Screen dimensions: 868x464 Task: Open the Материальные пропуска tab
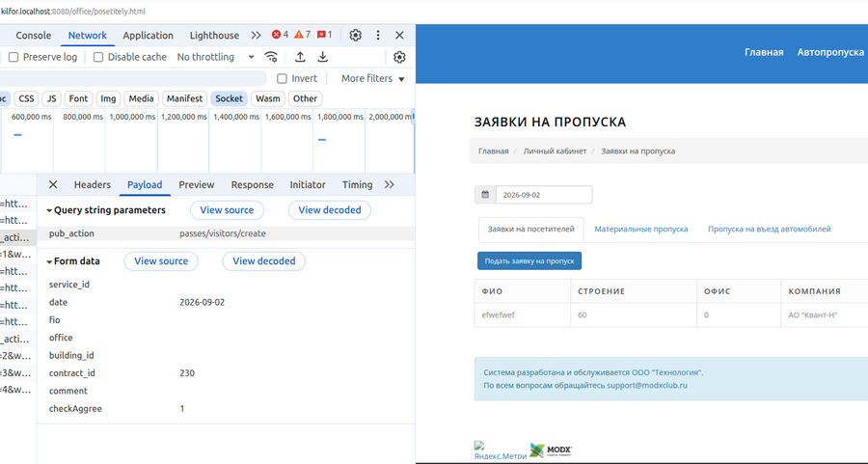(x=641, y=229)
